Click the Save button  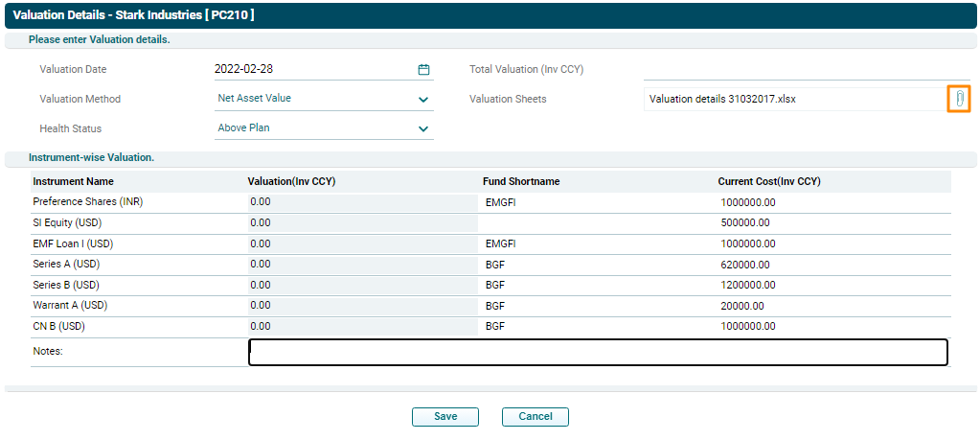pyautogui.click(x=444, y=417)
